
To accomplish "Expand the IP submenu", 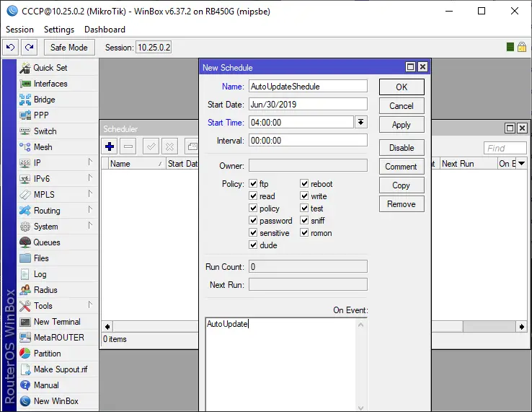I will click(90, 162).
